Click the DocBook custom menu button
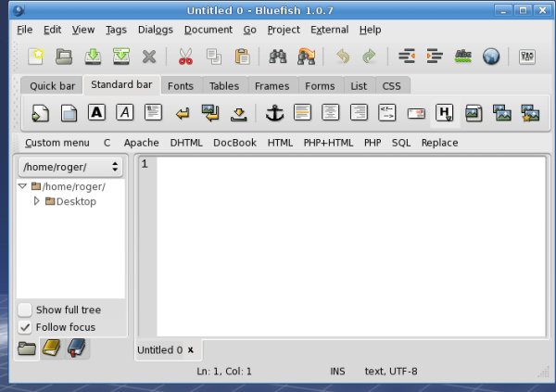This screenshot has width=556, height=392. pyautogui.click(x=234, y=143)
